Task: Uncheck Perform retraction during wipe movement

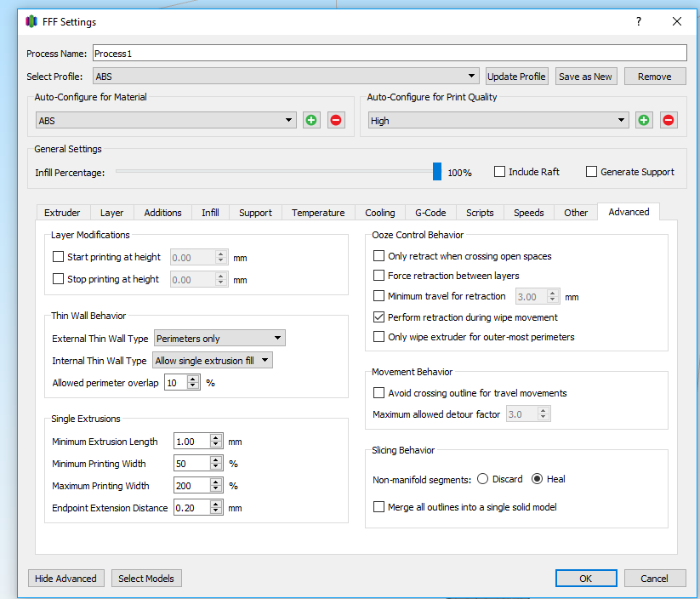Action: [x=378, y=317]
